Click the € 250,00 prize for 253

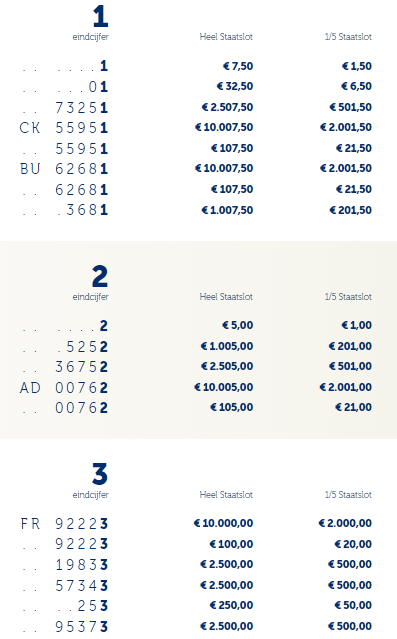(231, 605)
